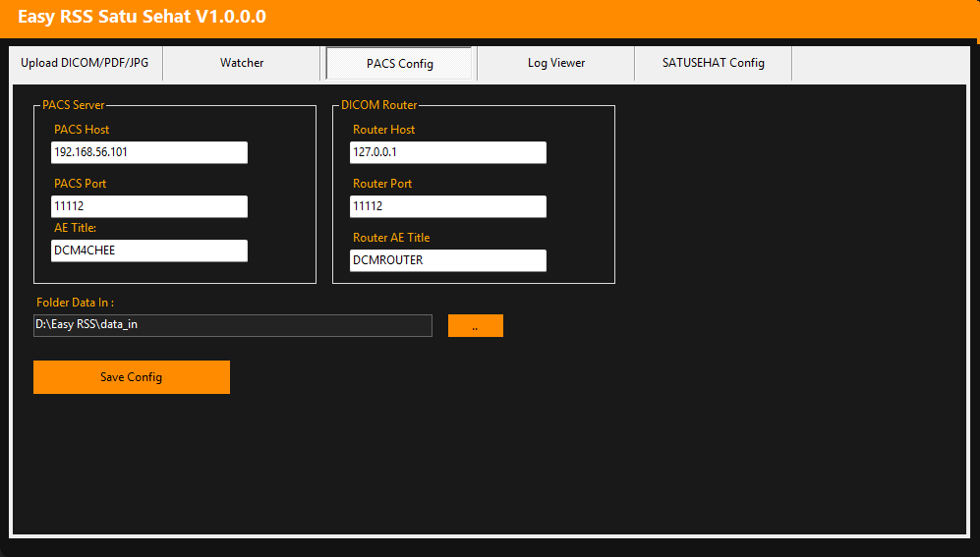Screen dimensions: 980x557
Task: Click the 'PACS Server' group label
Action: coord(74,105)
